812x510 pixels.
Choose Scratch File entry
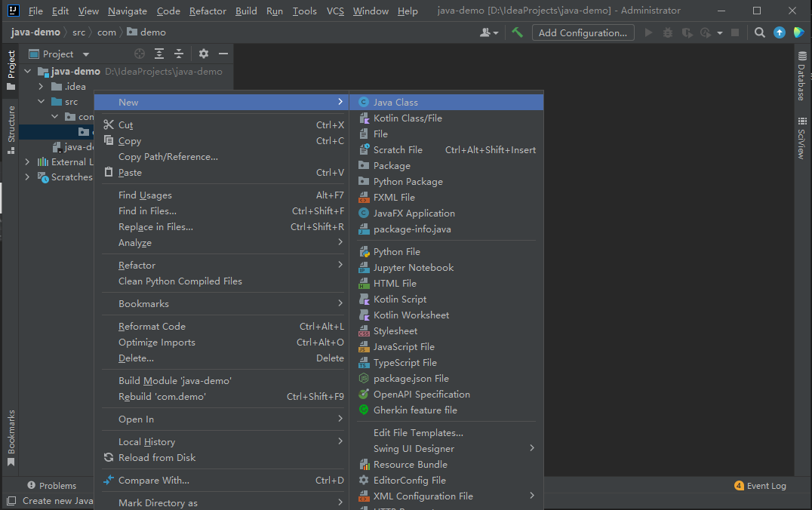click(447, 150)
